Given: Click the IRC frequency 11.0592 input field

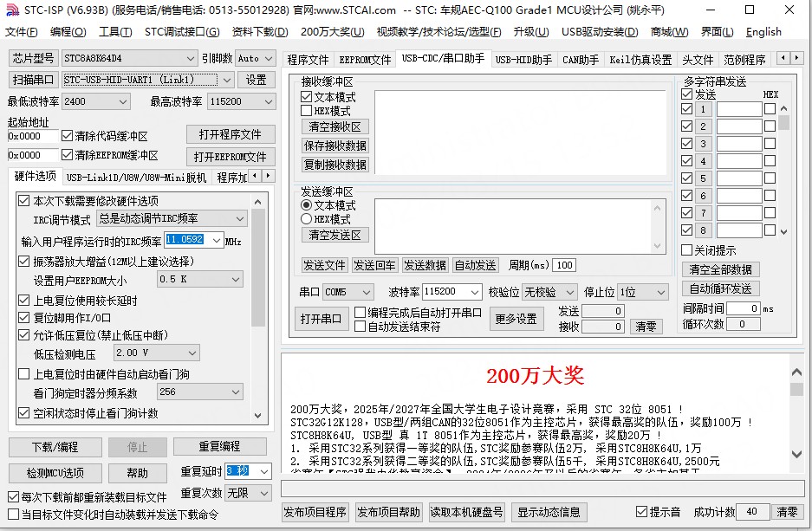Looking at the screenshot, I should pyautogui.click(x=189, y=240).
